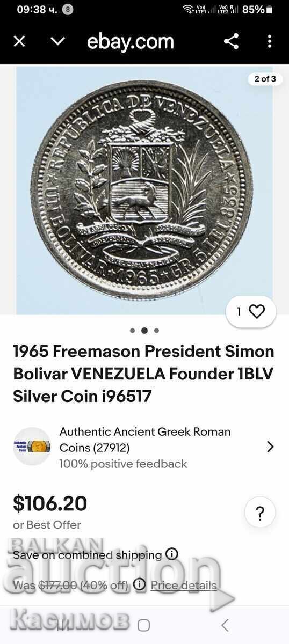Tap the share icon in the top bar
Viewport: 289px width, 644px height.
[x=231, y=41]
